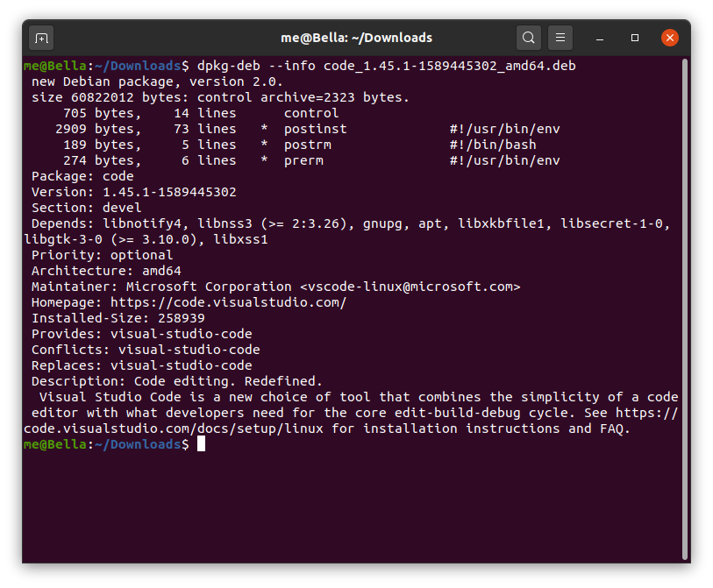Screen dimensions: 713x588
Task: Click the amd64 Architecture value
Action: [x=161, y=271]
